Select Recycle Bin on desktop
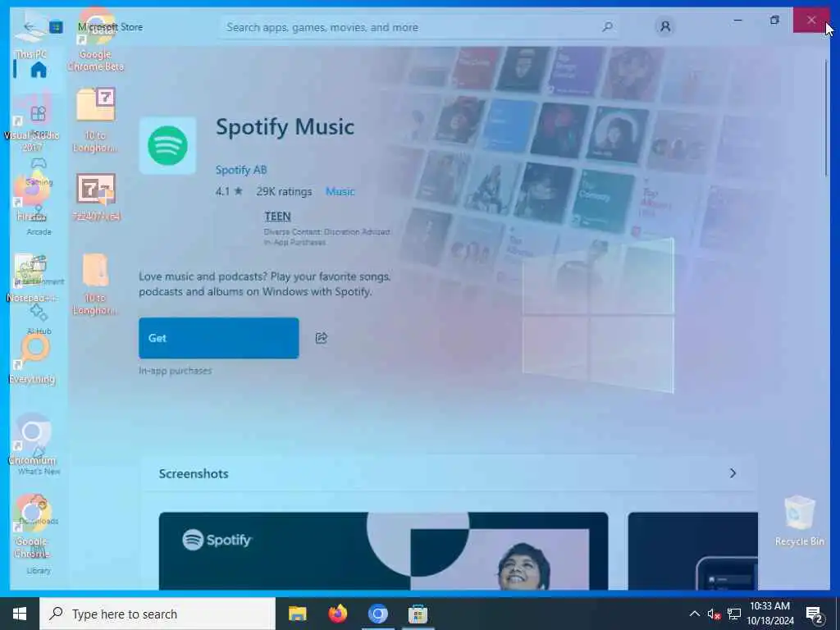Image resolution: width=840 pixels, height=630 pixels. (x=799, y=521)
